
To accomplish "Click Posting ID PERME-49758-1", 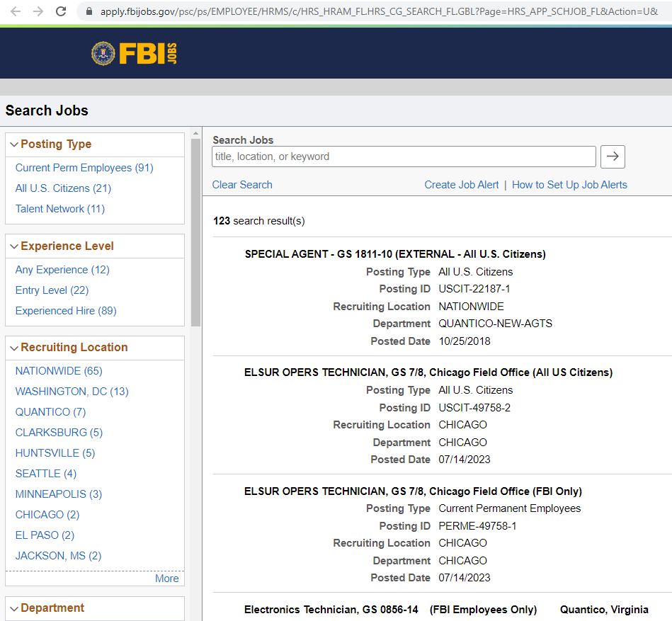I will (x=477, y=526).
